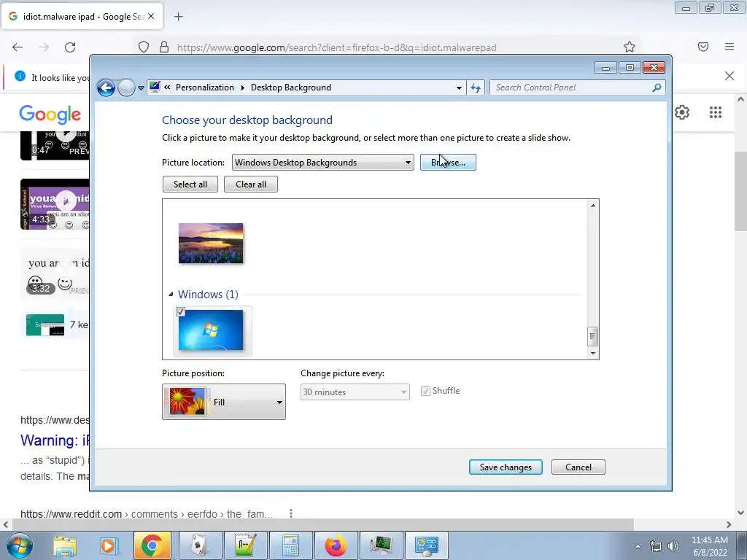Open Solitaire card game from taskbar
The height and width of the screenshot is (560, 747).
click(200, 545)
